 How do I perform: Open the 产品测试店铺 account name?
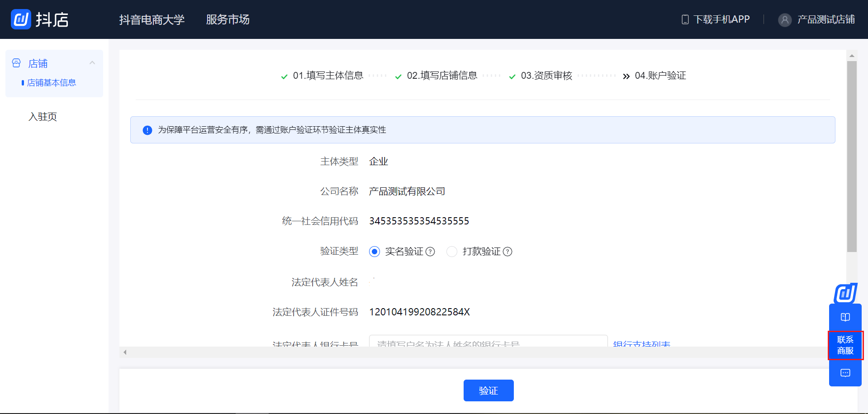point(826,19)
